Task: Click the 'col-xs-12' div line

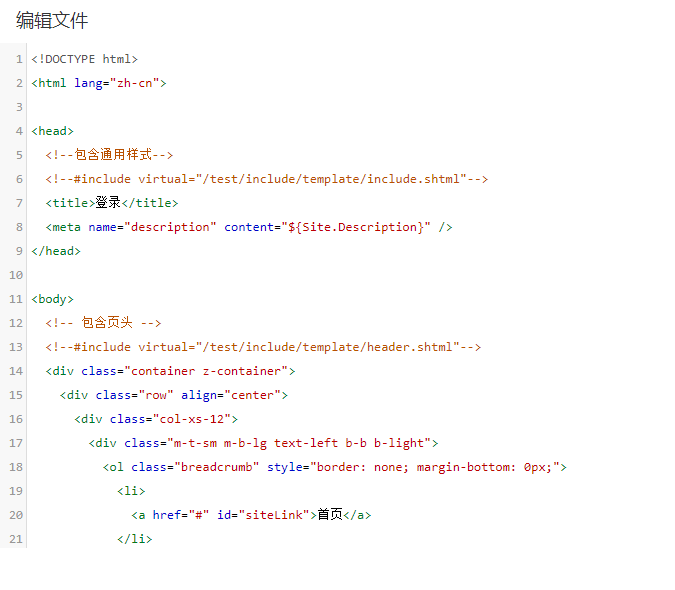Action: [156, 419]
